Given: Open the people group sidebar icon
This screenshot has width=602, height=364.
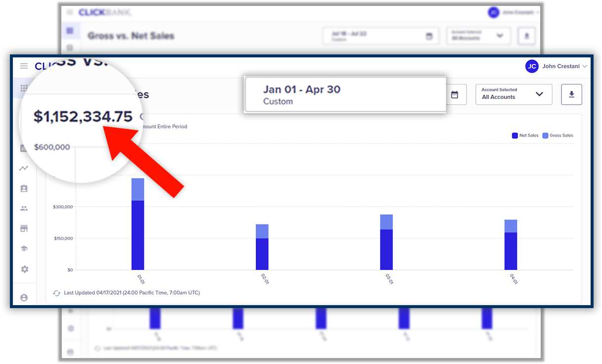Looking at the screenshot, I should click(24, 208).
